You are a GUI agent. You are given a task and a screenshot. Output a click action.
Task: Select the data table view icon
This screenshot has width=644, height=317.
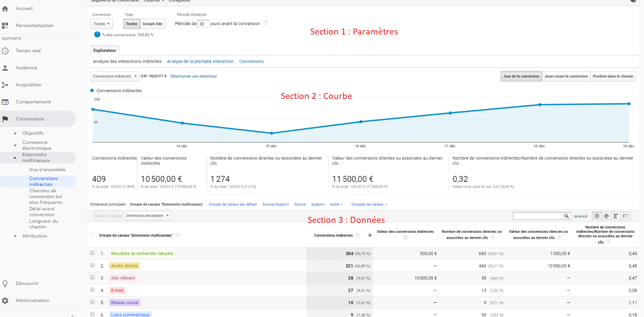tap(597, 216)
